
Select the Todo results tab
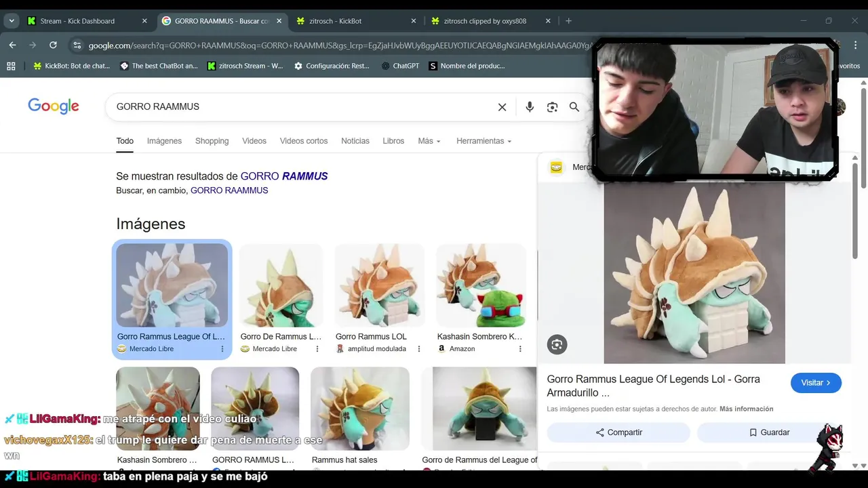[125, 141]
